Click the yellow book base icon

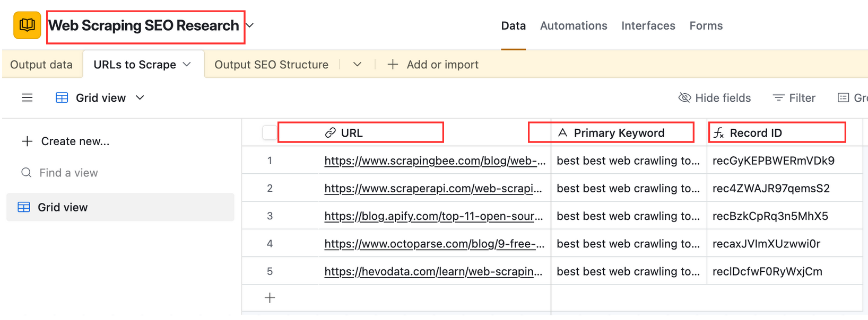tap(27, 25)
